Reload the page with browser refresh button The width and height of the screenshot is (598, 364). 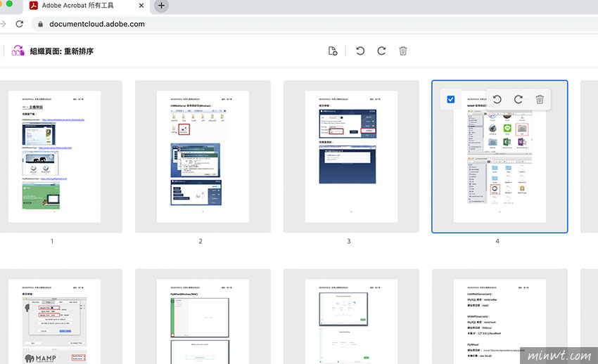tap(20, 24)
